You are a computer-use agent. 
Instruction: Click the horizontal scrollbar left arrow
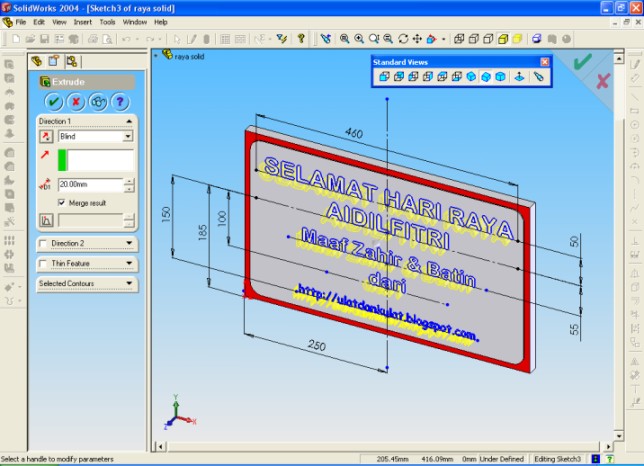(x=161, y=446)
